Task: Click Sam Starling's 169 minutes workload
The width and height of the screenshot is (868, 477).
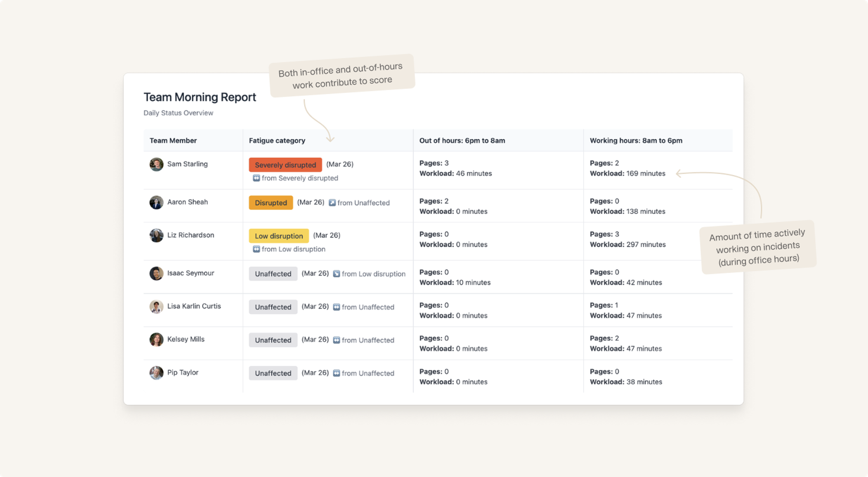Action: (645, 174)
